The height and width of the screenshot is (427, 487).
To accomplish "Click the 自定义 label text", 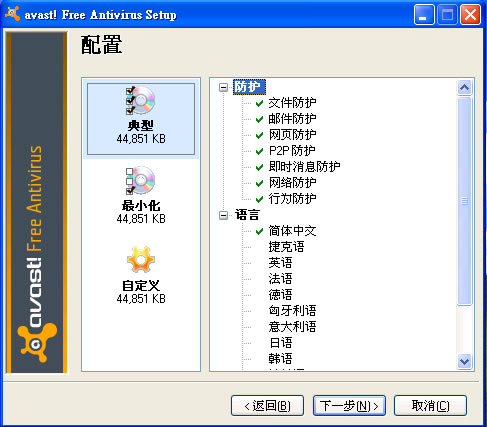I will [141, 286].
